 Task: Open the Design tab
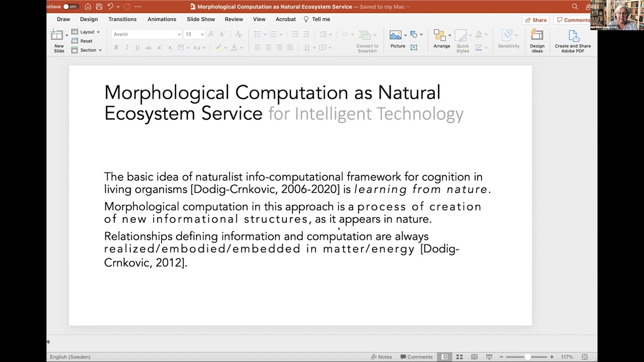[x=89, y=19]
